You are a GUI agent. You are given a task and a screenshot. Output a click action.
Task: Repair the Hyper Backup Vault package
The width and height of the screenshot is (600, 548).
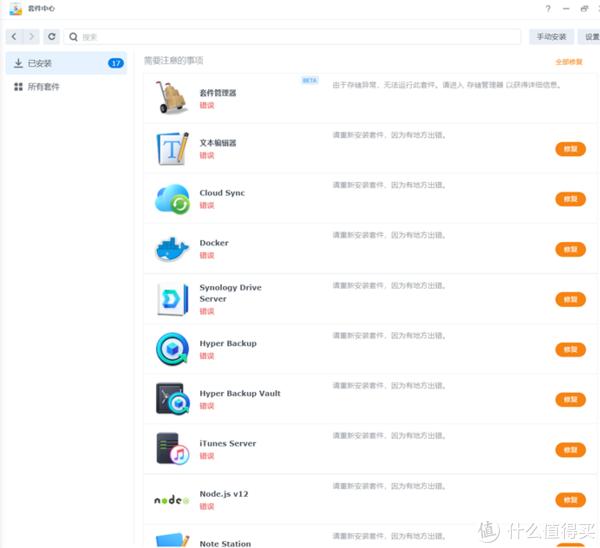[571, 400]
